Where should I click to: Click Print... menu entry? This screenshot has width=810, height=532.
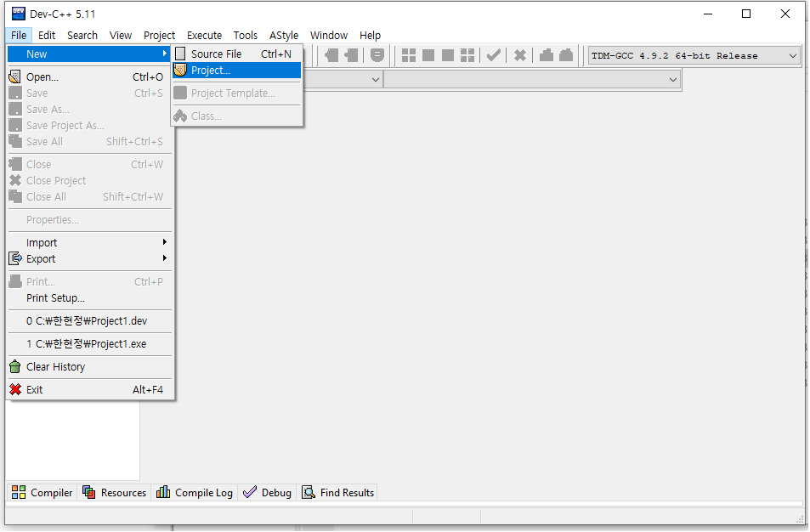(x=90, y=282)
